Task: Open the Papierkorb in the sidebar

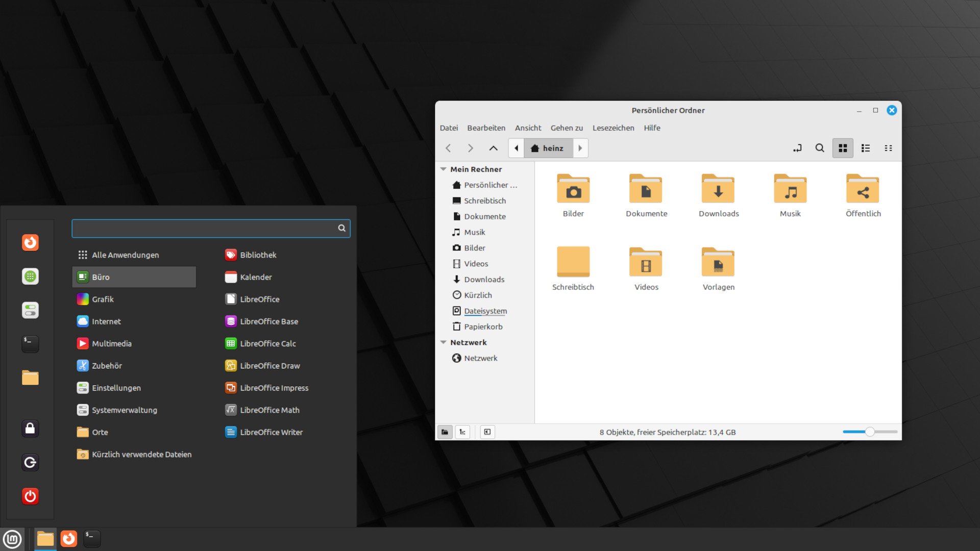Action: pos(483,327)
